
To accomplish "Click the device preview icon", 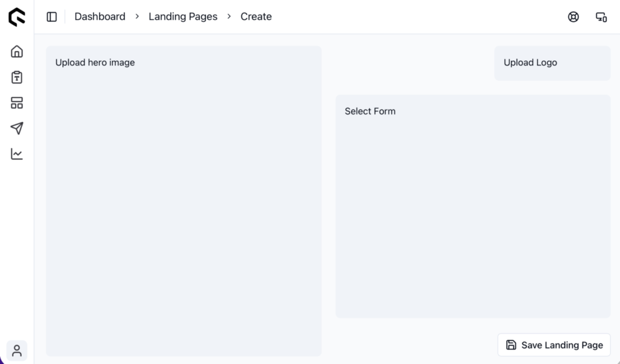I will coord(601,16).
